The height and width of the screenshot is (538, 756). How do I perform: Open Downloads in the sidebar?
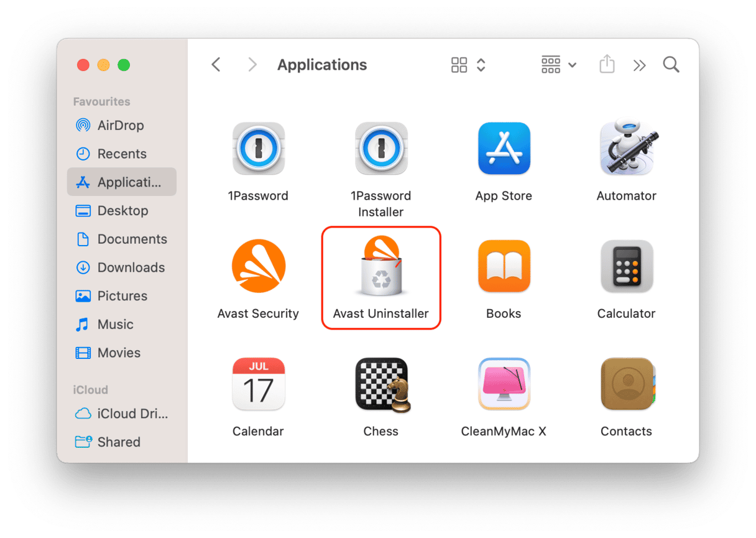coord(122,267)
